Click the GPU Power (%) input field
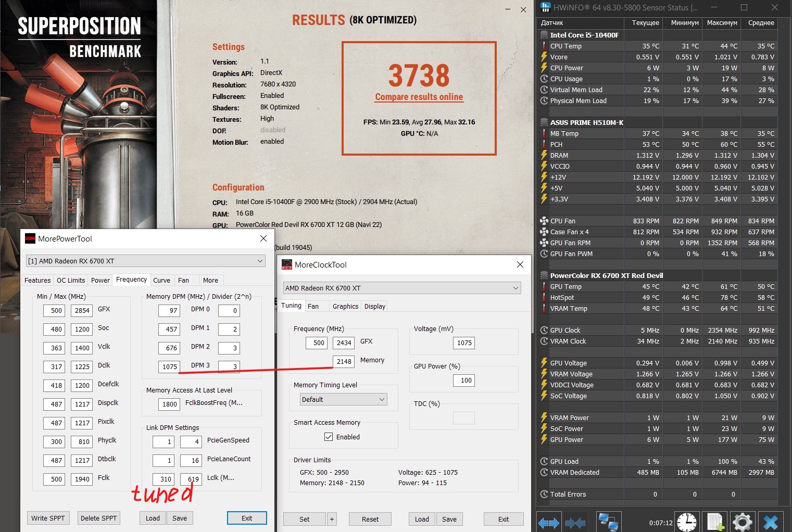 click(464, 380)
